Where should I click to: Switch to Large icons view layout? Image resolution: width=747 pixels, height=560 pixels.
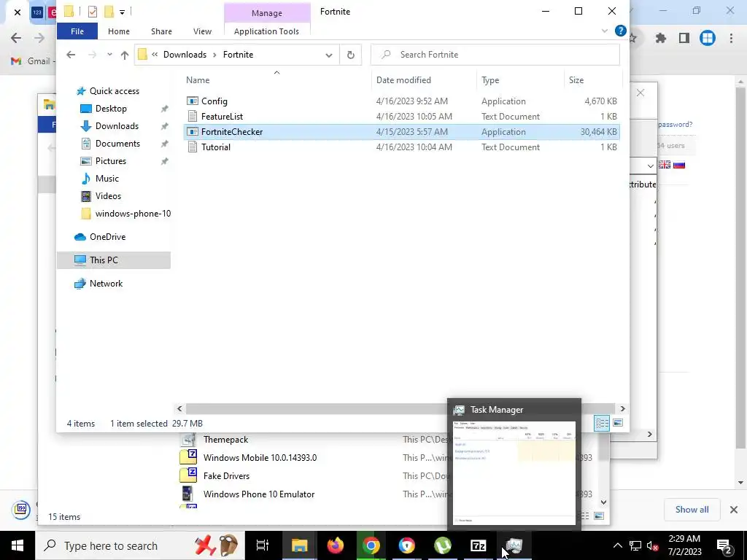[618, 423]
